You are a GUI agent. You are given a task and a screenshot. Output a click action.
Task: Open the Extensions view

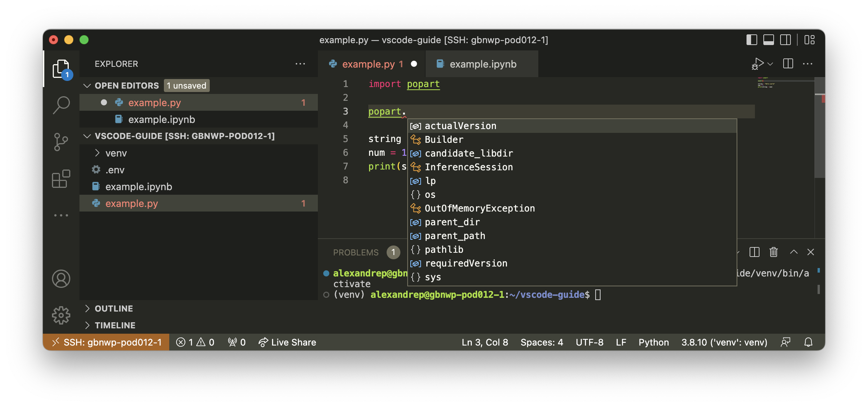pyautogui.click(x=61, y=178)
